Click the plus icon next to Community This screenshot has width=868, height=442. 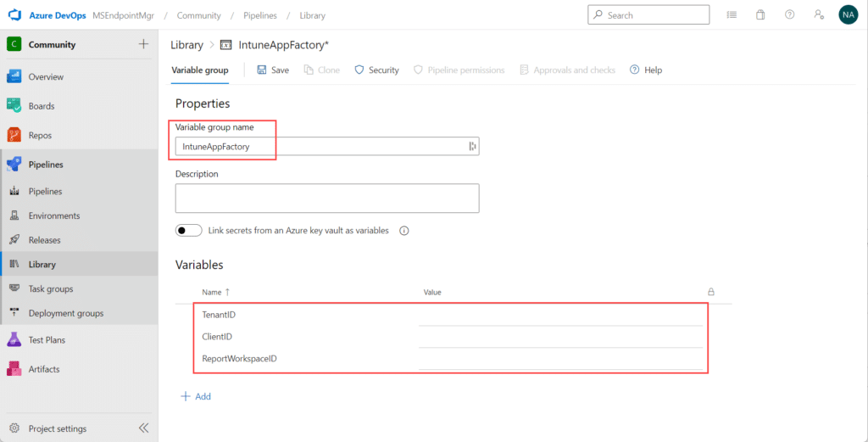[x=143, y=44]
